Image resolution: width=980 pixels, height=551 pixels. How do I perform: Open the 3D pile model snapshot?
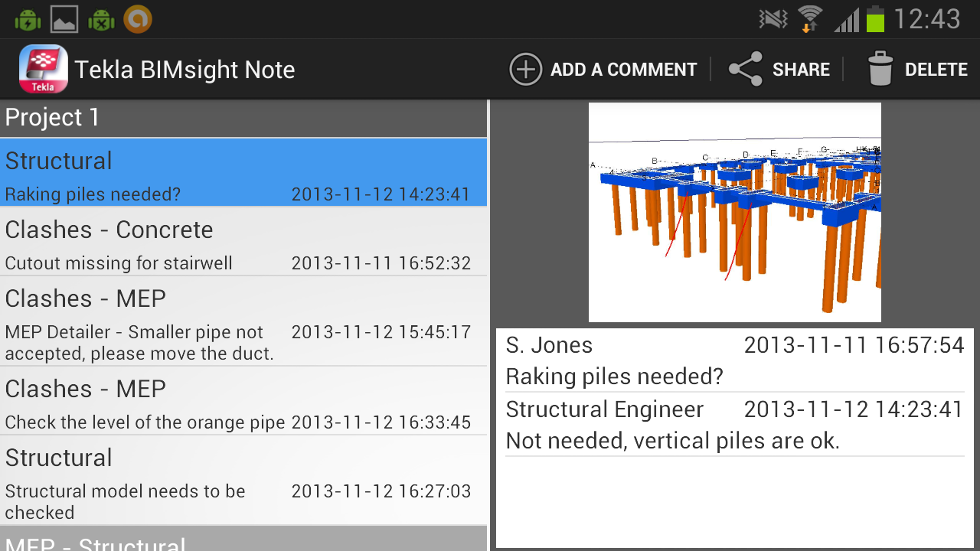coord(734,213)
